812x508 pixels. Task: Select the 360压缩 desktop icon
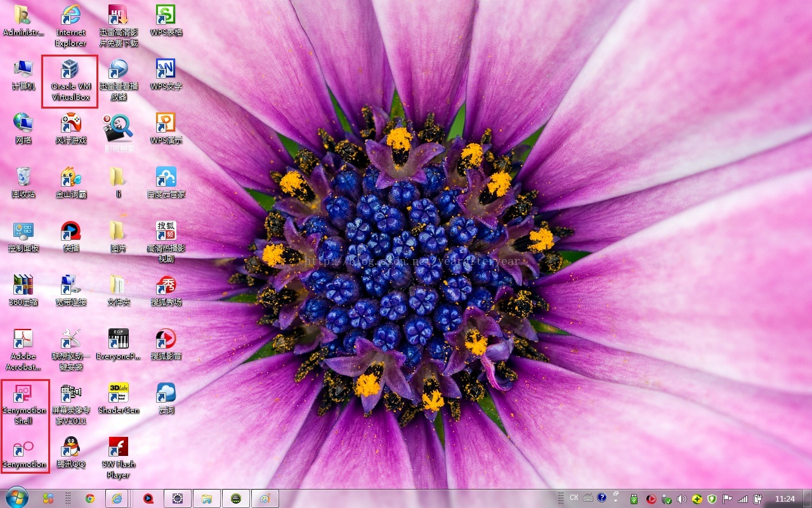[23, 291]
